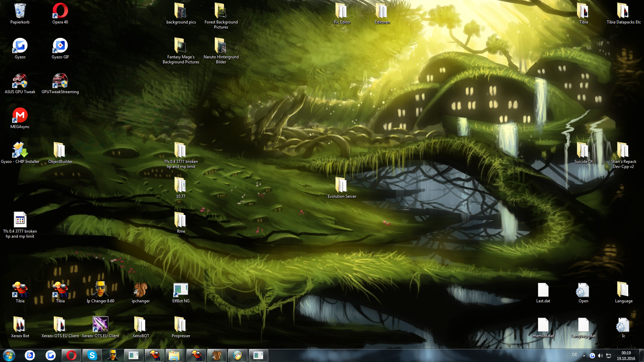
Task: Open GPUTweakStreaming shortcut
Action: [x=60, y=83]
